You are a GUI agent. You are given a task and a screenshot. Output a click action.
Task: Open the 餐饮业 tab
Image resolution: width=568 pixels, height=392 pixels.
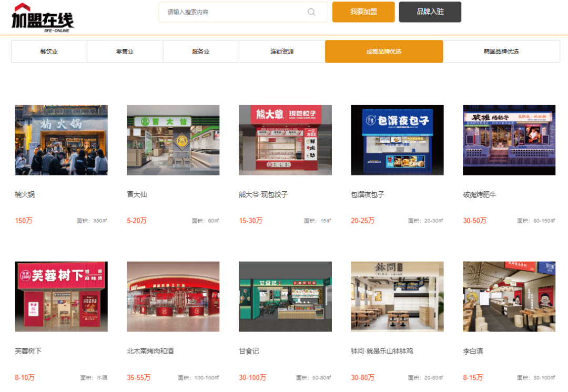pyautogui.click(x=49, y=51)
